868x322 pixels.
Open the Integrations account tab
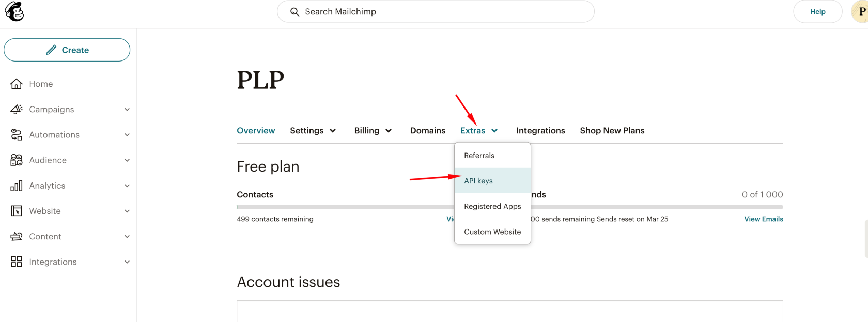pos(540,131)
